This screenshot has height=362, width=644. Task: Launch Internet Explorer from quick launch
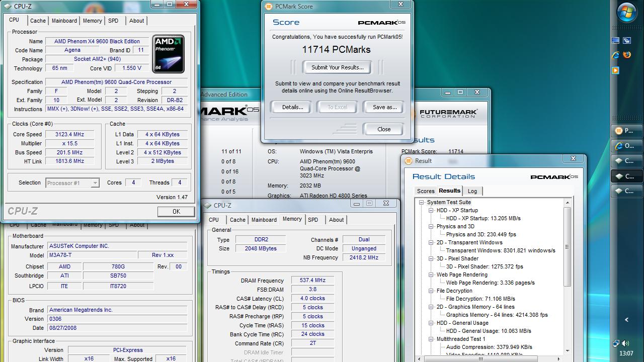click(615, 55)
